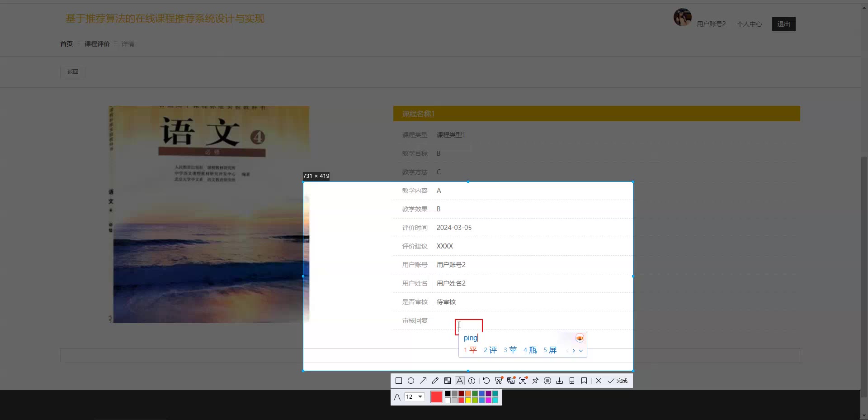
Task: Click the 用户姓名2 value
Action: point(451,283)
